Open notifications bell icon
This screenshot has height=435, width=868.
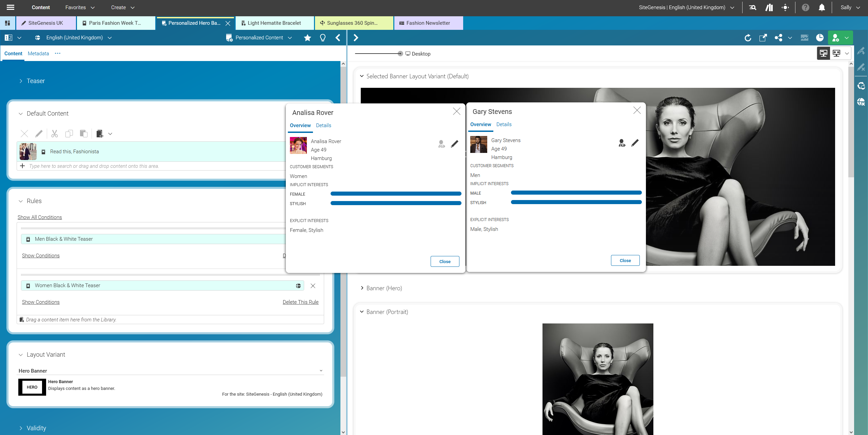click(822, 7)
